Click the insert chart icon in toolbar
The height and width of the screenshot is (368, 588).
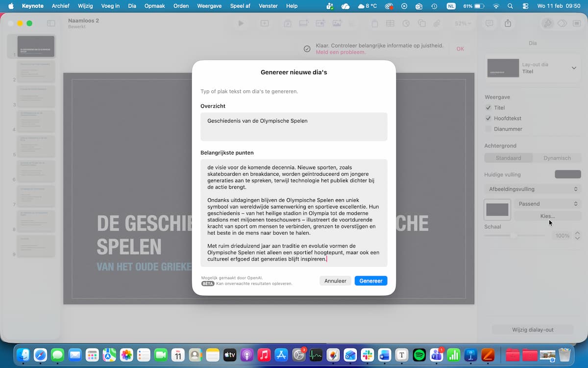406,24
